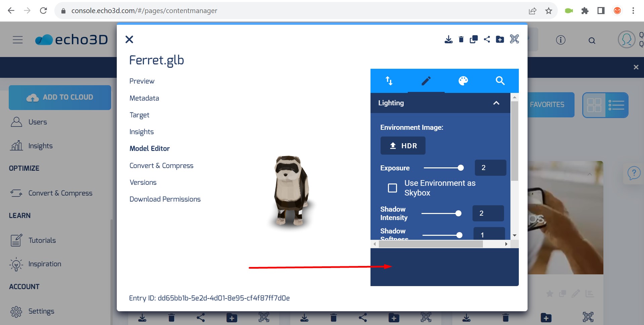Adjust the Exposure slider
The width and height of the screenshot is (644, 325).
click(444, 168)
